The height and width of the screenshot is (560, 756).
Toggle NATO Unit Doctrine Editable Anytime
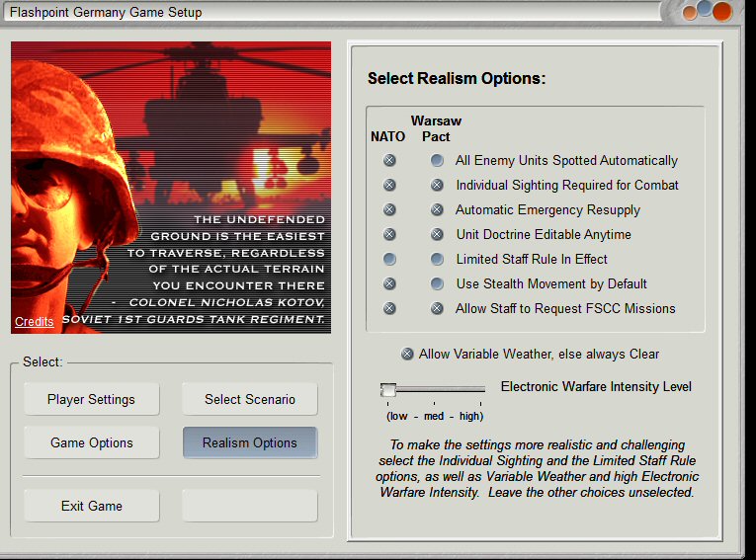pos(389,234)
